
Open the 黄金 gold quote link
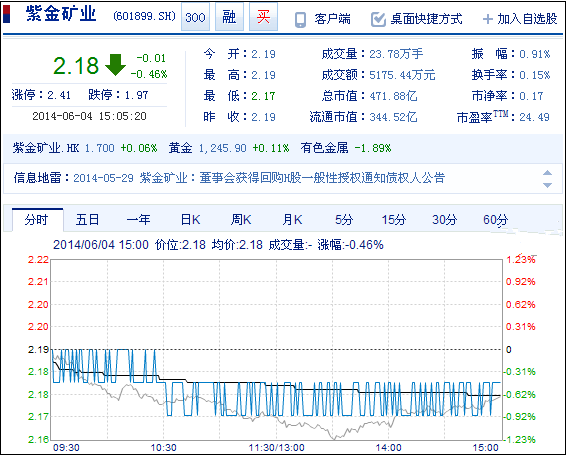tap(180, 148)
